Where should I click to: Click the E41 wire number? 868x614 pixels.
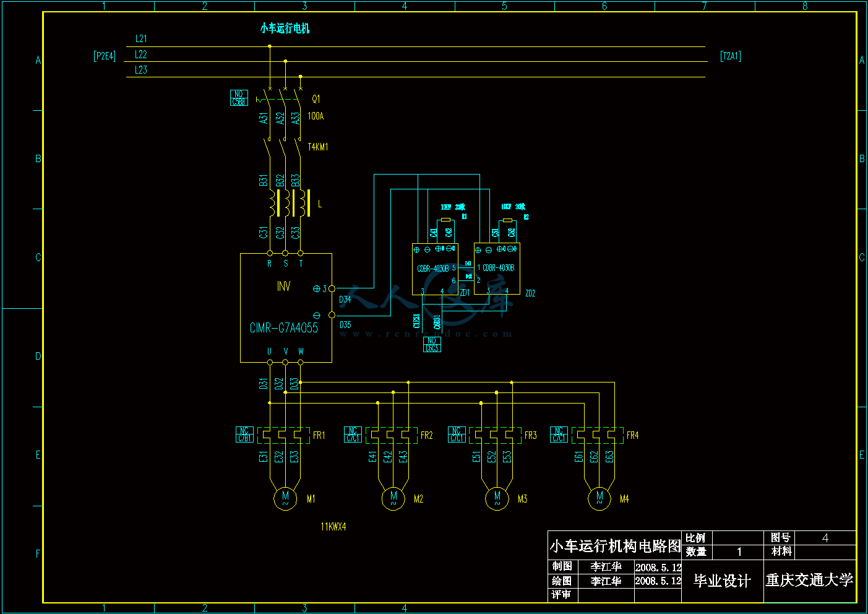point(372,457)
